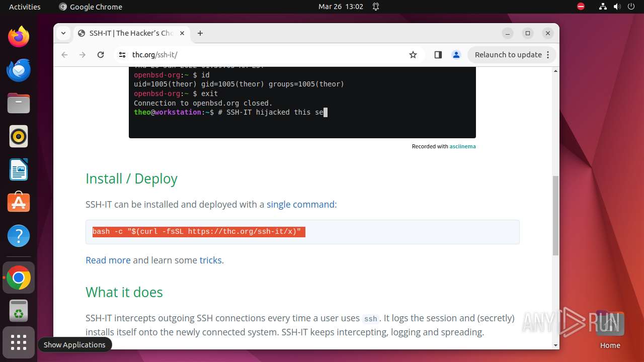This screenshot has width=644, height=362.
Task: Click the red do-not-disturb tray indicator
Action: click(581, 7)
